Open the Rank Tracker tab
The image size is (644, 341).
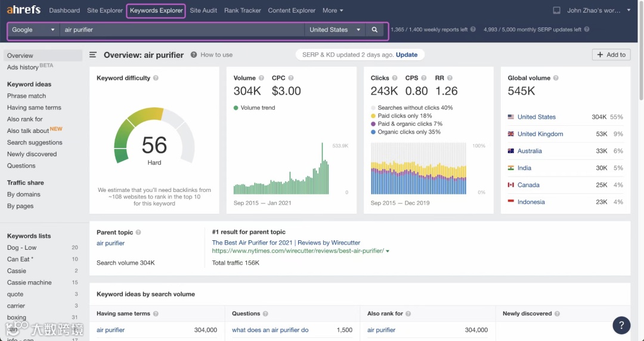[243, 11]
